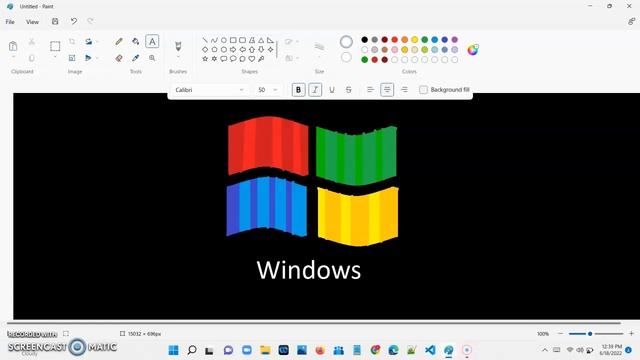Toggle Underline text formatting
Viewport: 640px width, 360px height.
coord(332,90)
